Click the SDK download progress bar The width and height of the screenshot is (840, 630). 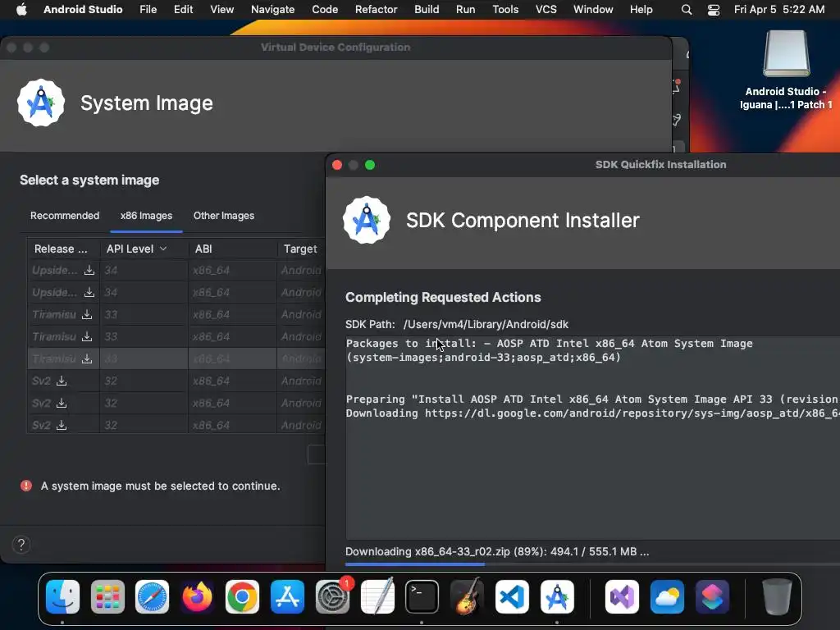592,564
